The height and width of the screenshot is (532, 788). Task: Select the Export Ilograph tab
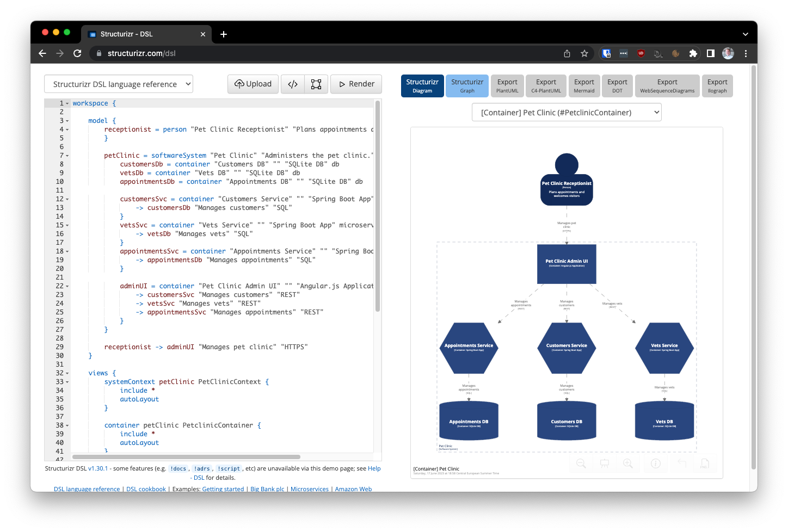[717, 86]
